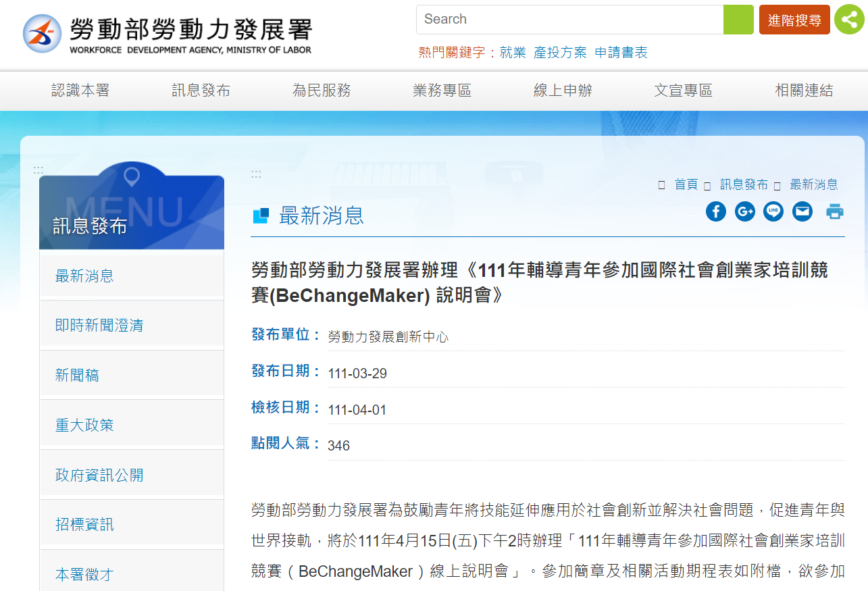
Task: Select hot keyword 產投方案
Action: [x=560, y=53]
